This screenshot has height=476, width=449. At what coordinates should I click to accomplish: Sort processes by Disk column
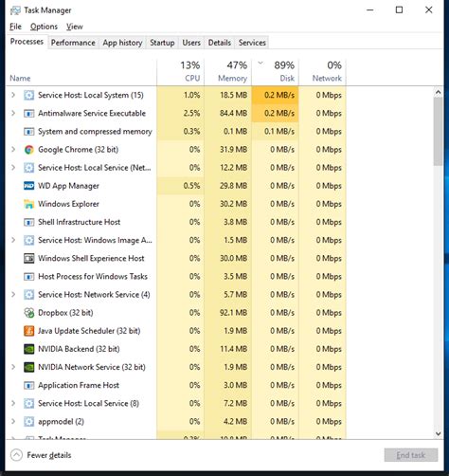click(275, 72)
